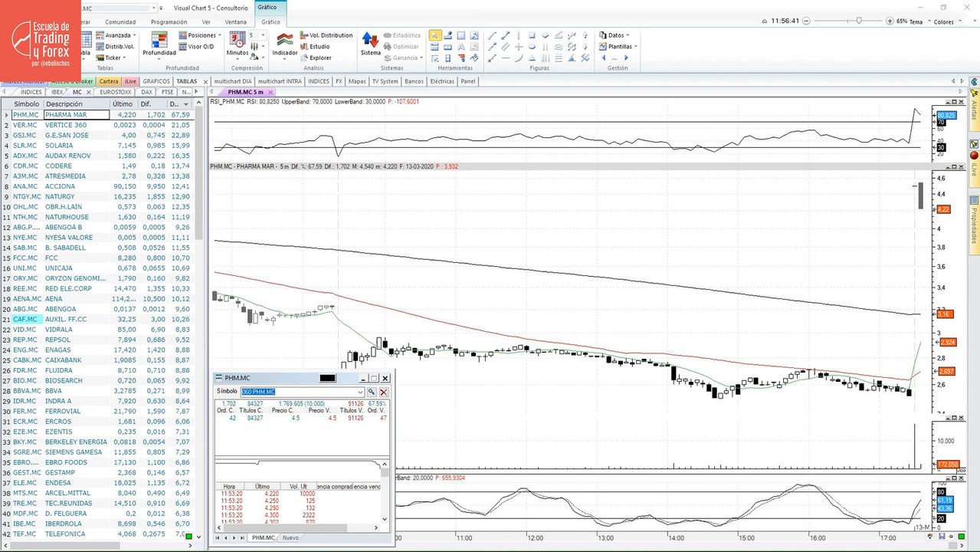This screenshot has height=552, width=980.
Task: Switch to the Comunidad ribbon tab
Action: pos(120,22)
